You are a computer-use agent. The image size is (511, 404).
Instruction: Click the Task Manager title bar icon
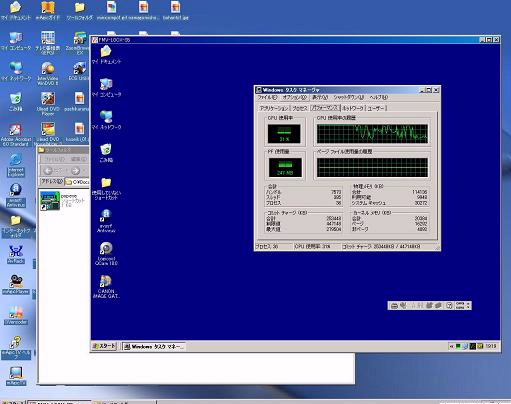259,90
